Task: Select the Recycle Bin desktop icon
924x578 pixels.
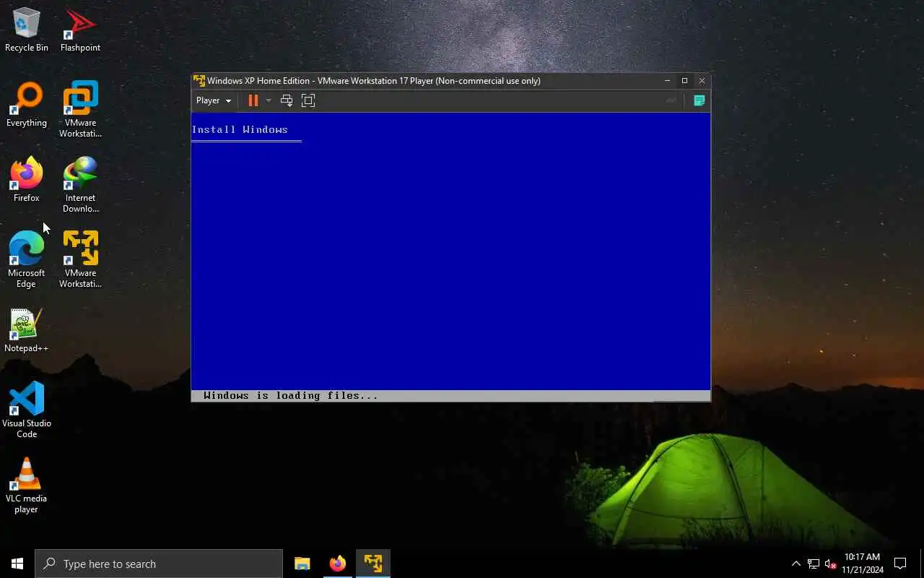Action: (27, 30)
